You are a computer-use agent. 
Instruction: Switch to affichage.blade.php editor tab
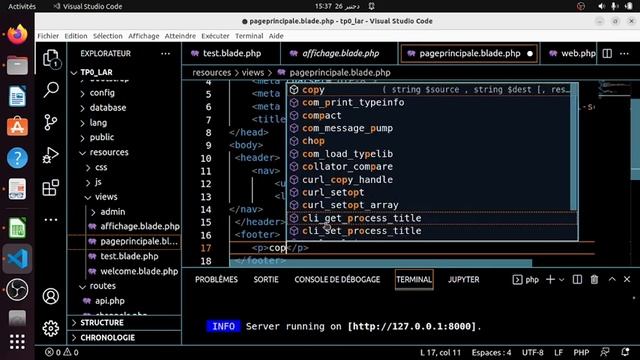click(x=339, y=53)
